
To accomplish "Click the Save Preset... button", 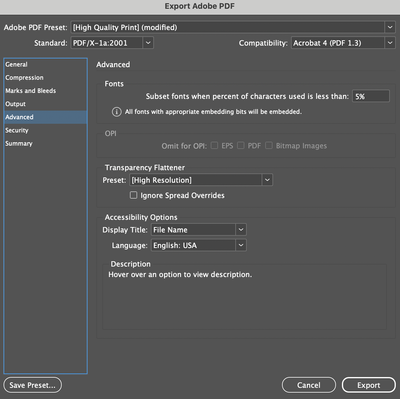I will point(33,385).
